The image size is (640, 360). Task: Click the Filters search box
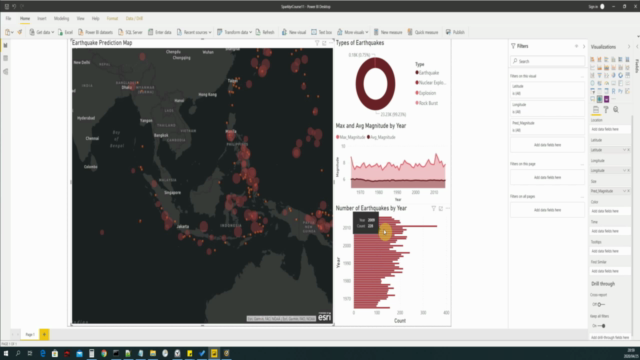(x=547, y=61)
